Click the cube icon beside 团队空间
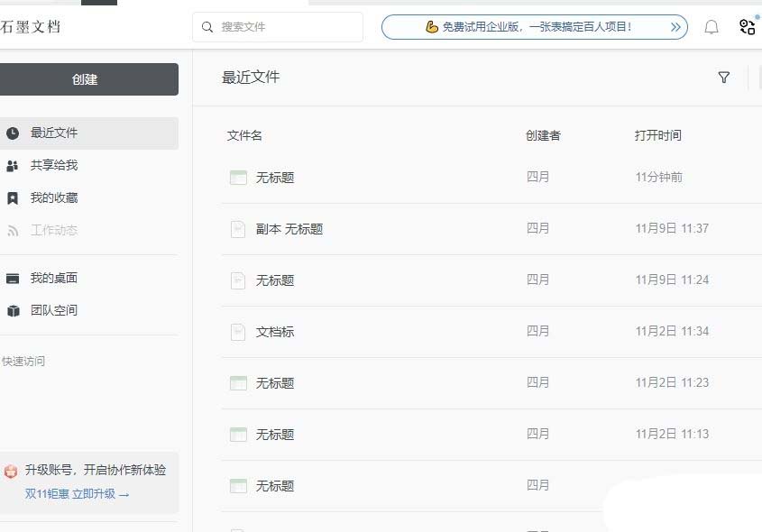 [14, 311]
